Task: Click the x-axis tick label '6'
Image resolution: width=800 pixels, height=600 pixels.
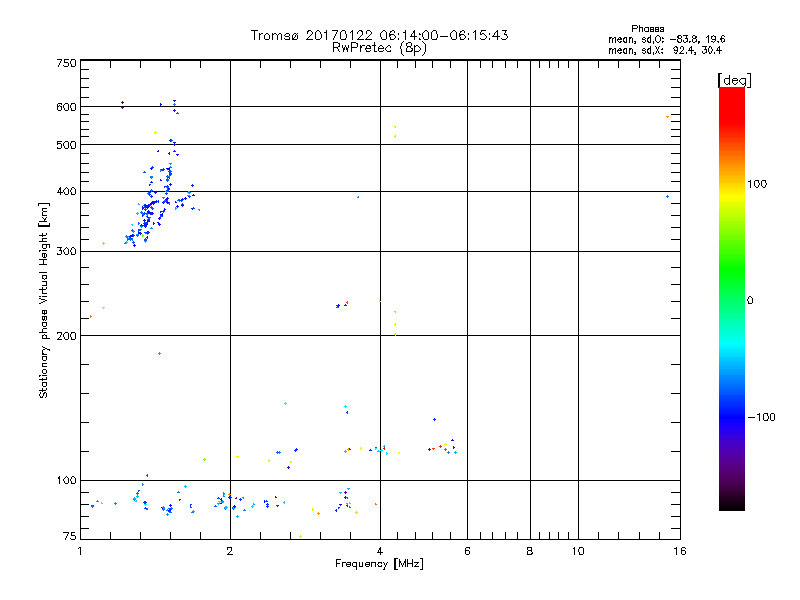Action: [467, 551]
